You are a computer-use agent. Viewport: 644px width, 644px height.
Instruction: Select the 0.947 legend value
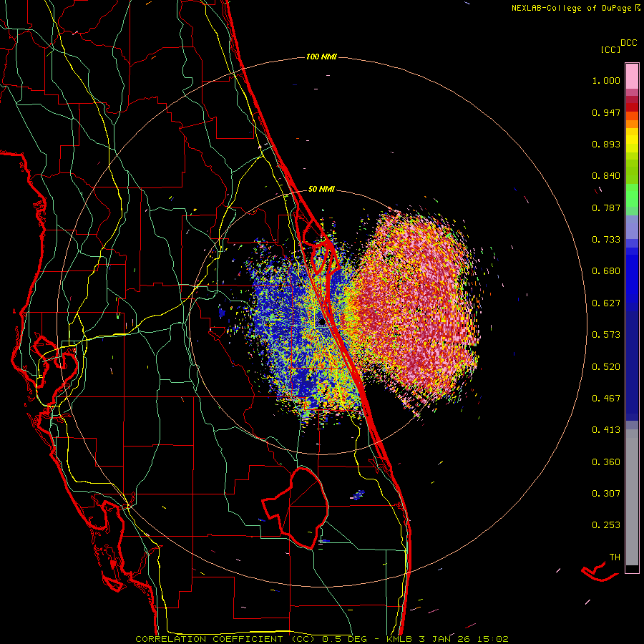[606, 112]
